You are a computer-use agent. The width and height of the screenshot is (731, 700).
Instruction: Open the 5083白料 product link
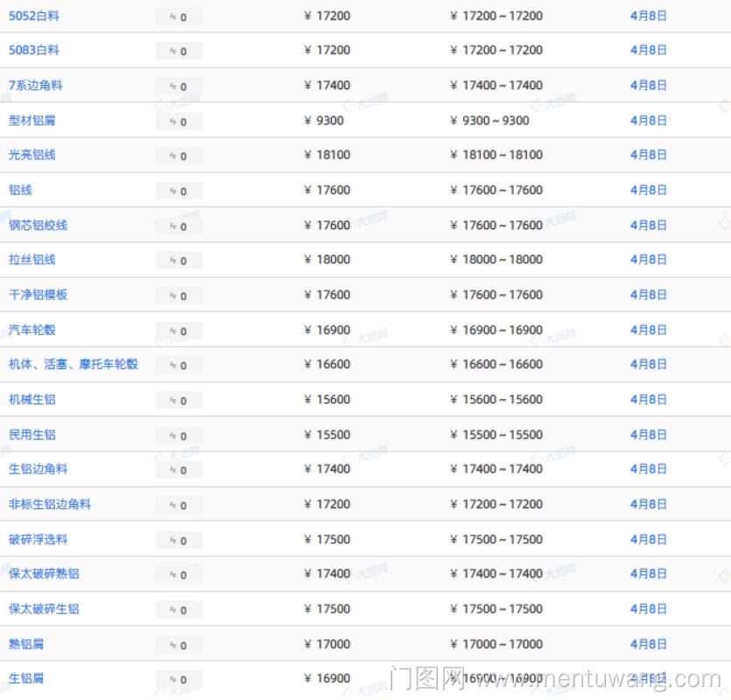[34, 50]
